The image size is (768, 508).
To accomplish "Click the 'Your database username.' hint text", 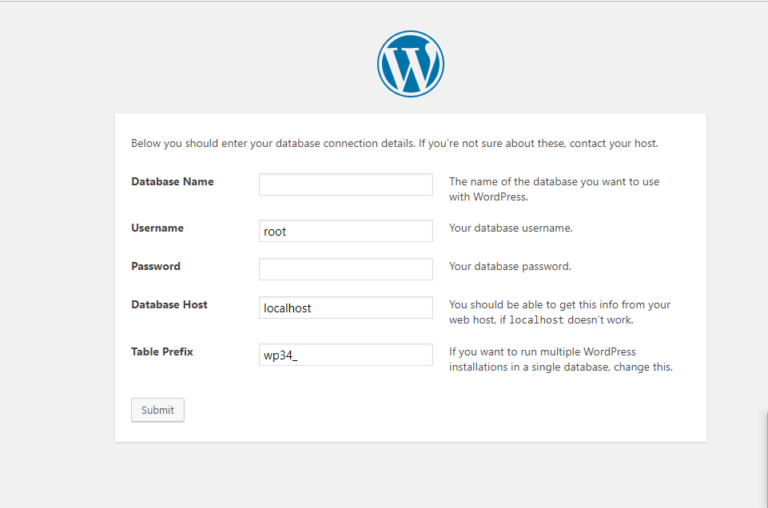I will click(510, 228).
